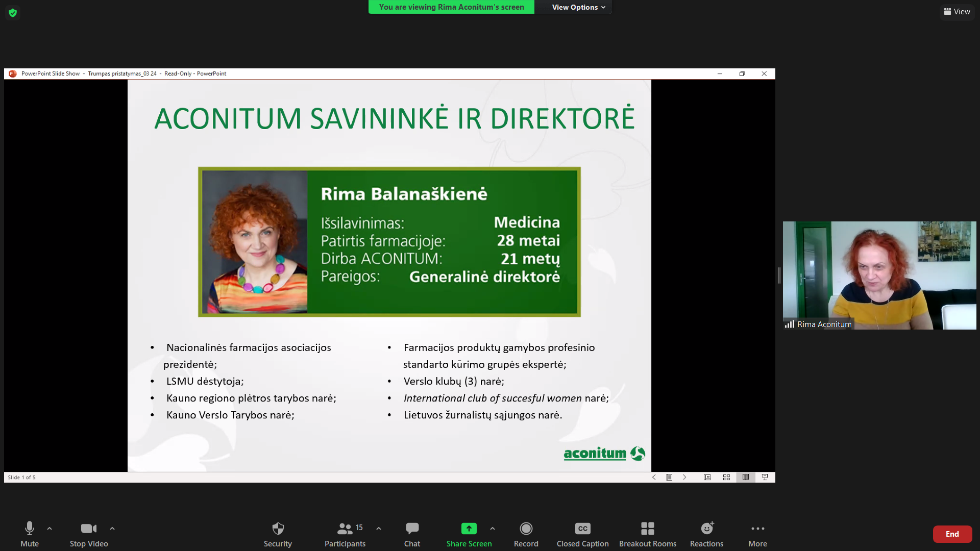Expand audio options arrow beside Mute

coord(50,529)
